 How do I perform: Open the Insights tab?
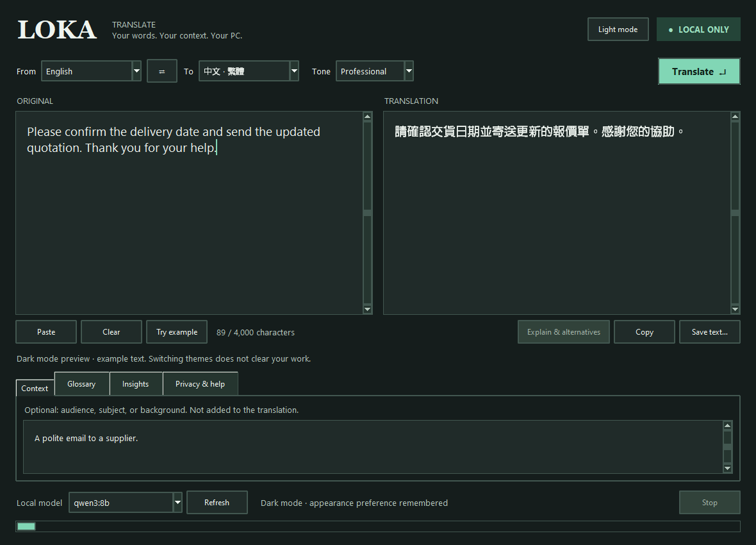coord(135,384)
